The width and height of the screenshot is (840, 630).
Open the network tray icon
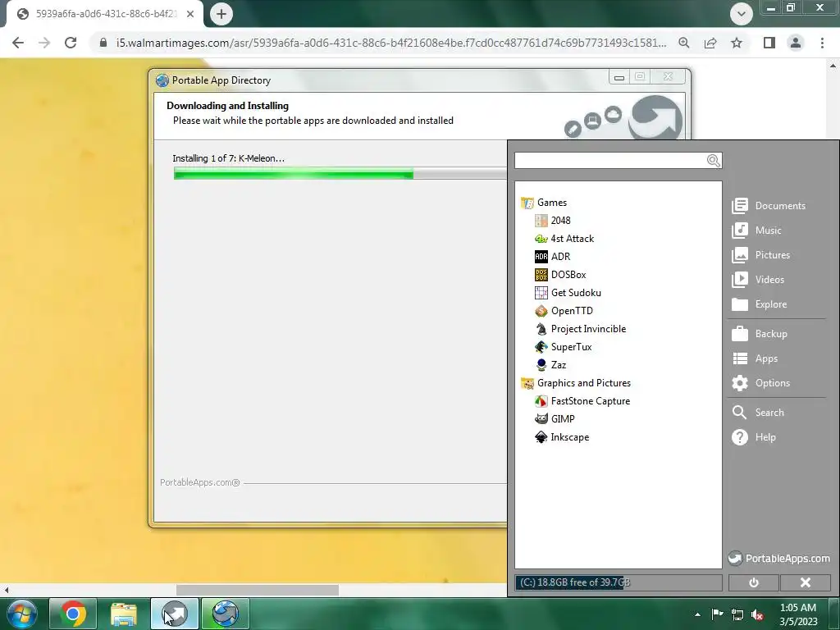pyautogui.click(x=737, y=615)
